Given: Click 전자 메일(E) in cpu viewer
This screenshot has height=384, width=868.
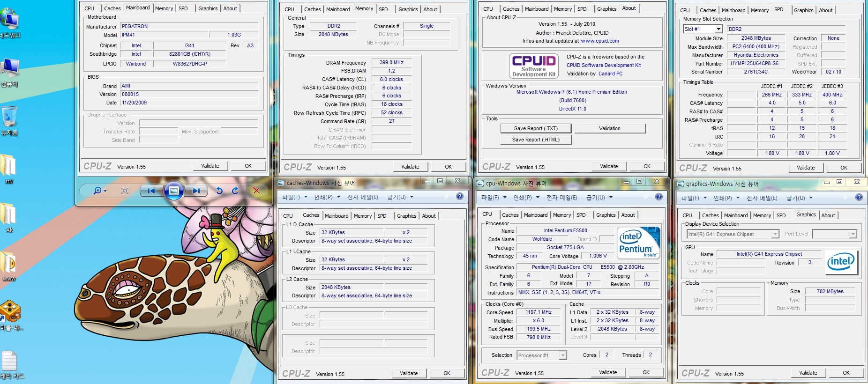Looking at the screenshot, I should 561,198.
